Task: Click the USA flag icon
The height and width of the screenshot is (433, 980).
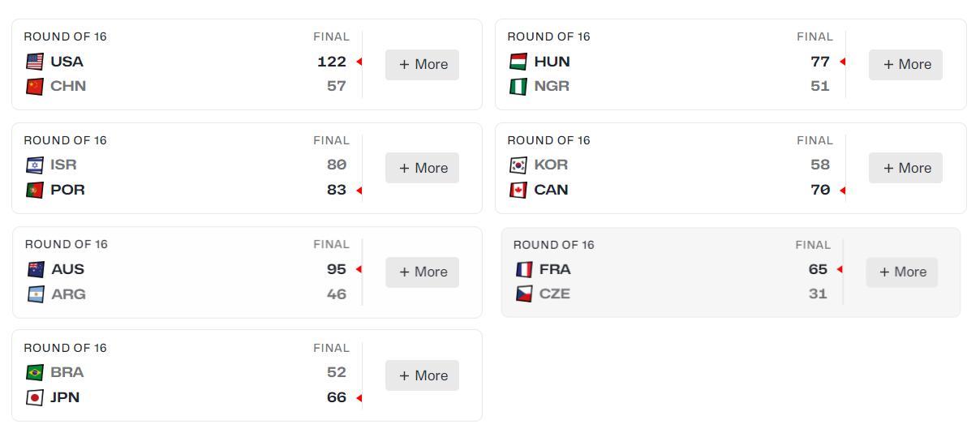Action: point(34,62)
